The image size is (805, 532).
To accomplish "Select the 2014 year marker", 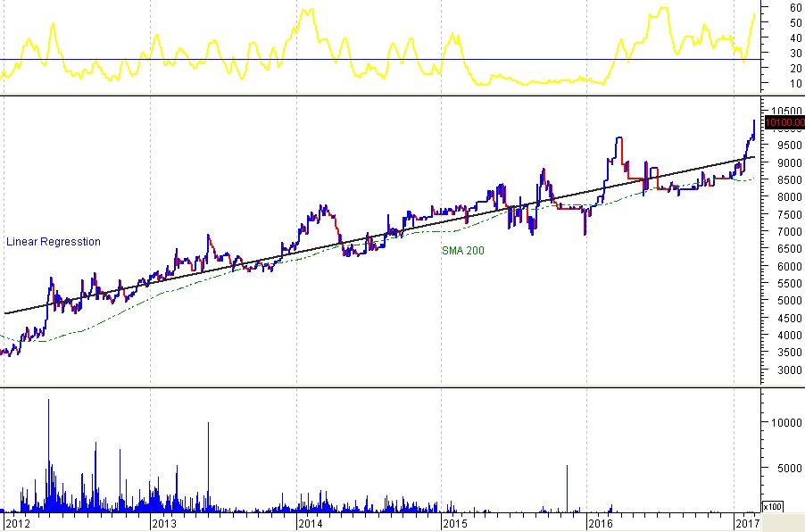I will (x=311, y=523).
